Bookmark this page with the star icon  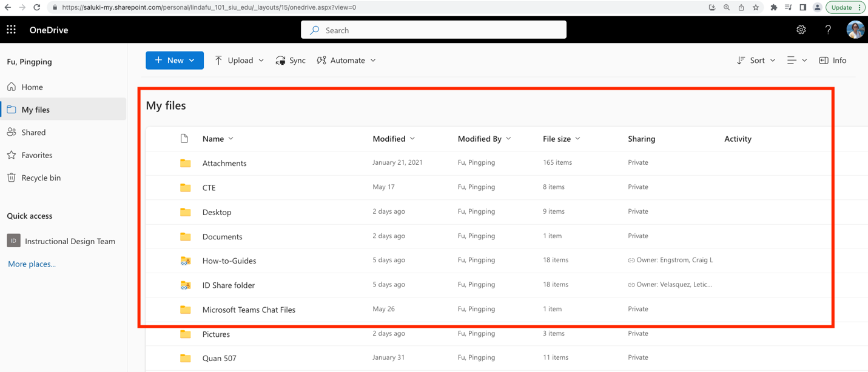[756, 7]
